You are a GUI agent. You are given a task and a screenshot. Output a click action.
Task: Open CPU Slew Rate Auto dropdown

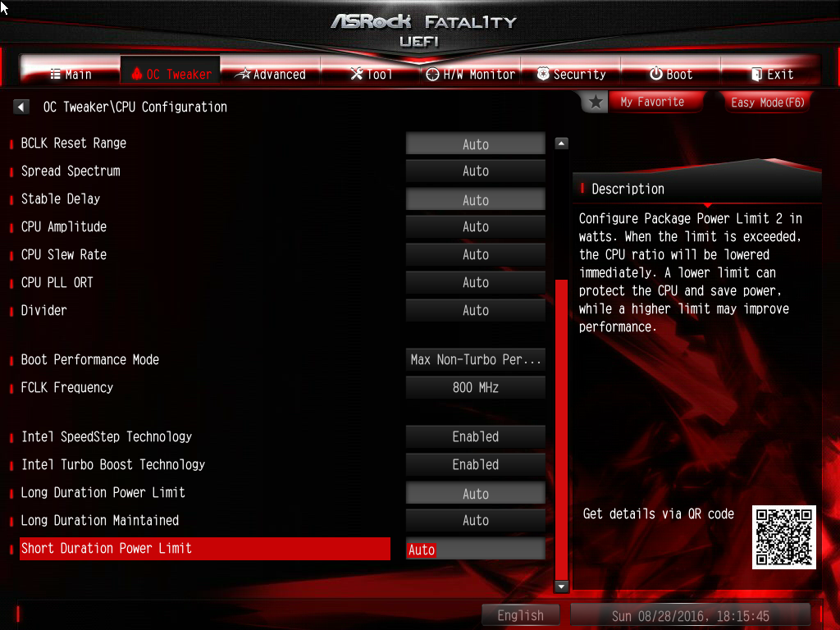tap(475, 255)
